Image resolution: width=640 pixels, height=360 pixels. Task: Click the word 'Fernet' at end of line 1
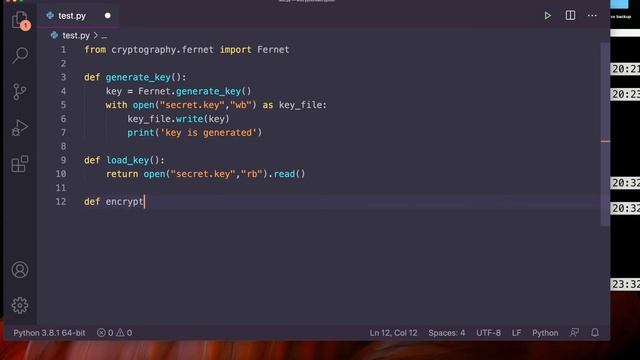(273, 50)
